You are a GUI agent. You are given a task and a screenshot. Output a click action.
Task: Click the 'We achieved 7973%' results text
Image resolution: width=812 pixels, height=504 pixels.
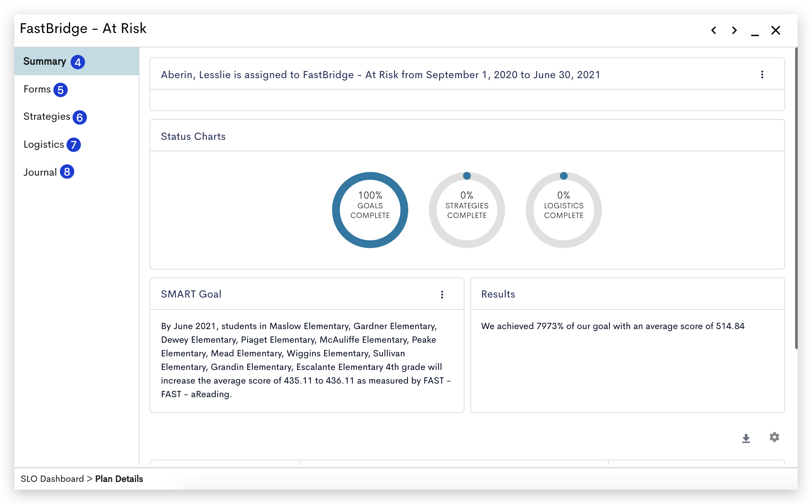coord(613,326)
